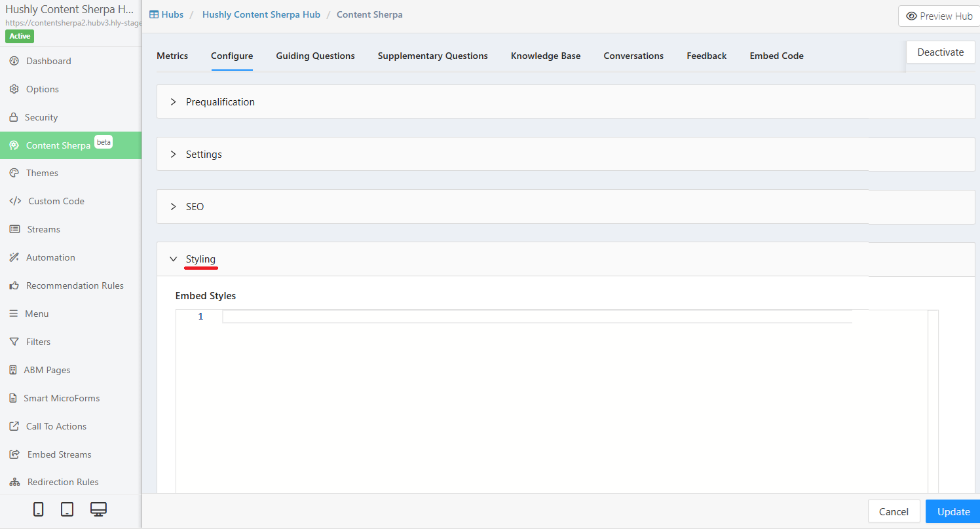Go to Hubs in the breadcrumb
The height and width of the screenshot is (529, 980).
pos(166,14)
